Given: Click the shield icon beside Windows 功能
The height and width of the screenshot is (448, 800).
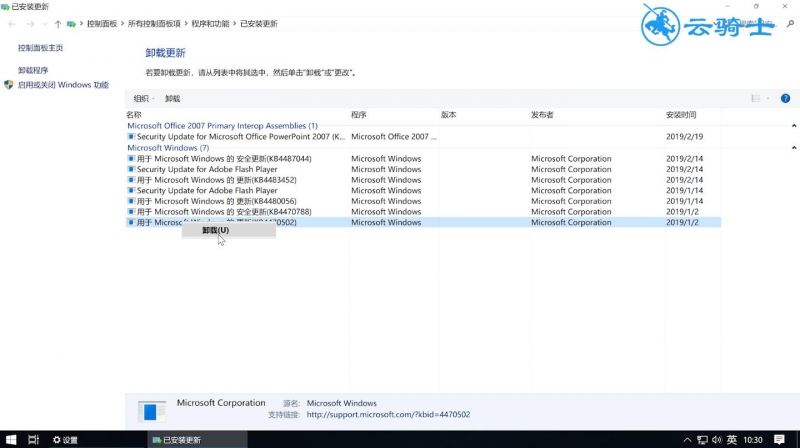Looking at the screenshot, I should 9,85.
